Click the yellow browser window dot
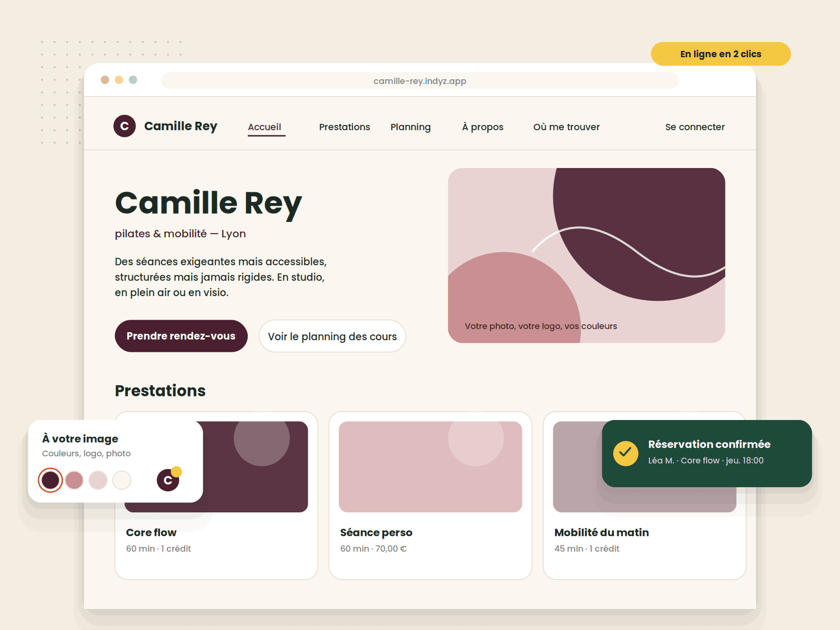Image resolution: width=840 pixels, height=630 pixels. 119,80
